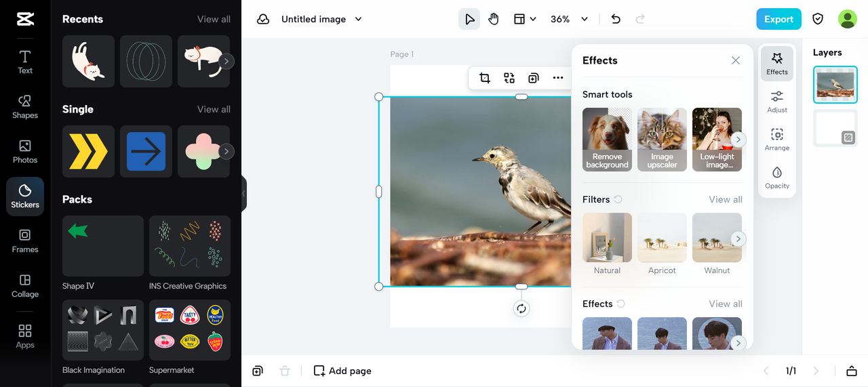Click the CapCut logo icon
This screenshot has width=868, height=387.
25,19
